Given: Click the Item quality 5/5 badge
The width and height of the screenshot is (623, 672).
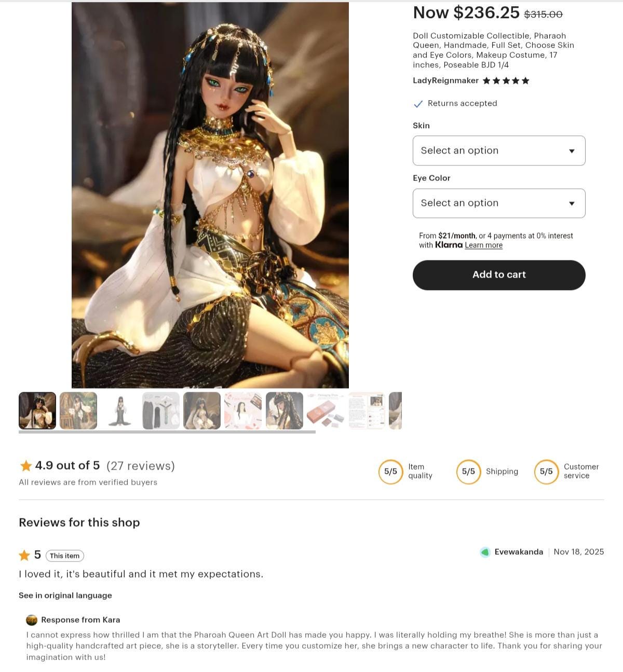Looking at the screenshot, I should point(391,472).
